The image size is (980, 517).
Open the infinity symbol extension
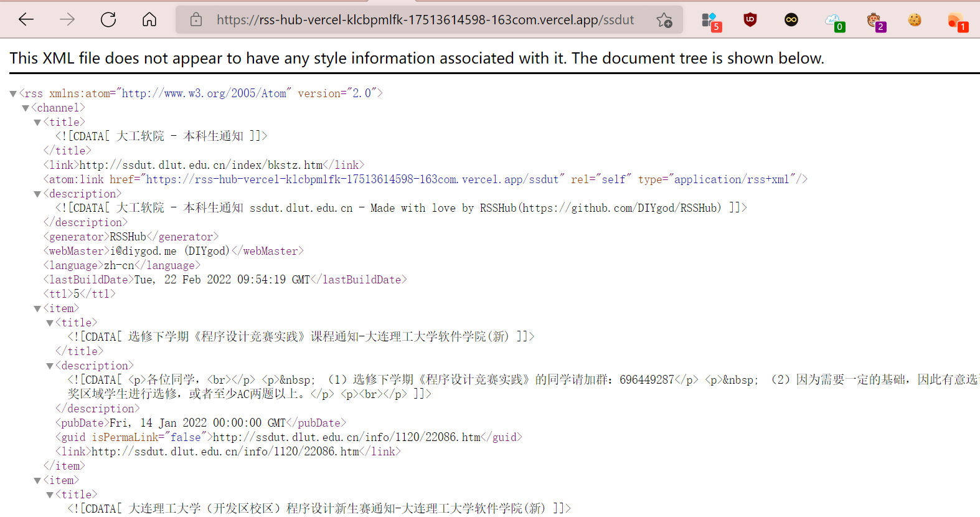[x=791, y=20]
